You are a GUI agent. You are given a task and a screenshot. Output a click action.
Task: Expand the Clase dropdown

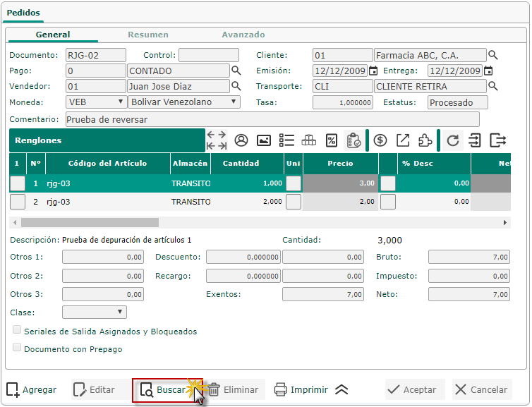tap(95, 312)
